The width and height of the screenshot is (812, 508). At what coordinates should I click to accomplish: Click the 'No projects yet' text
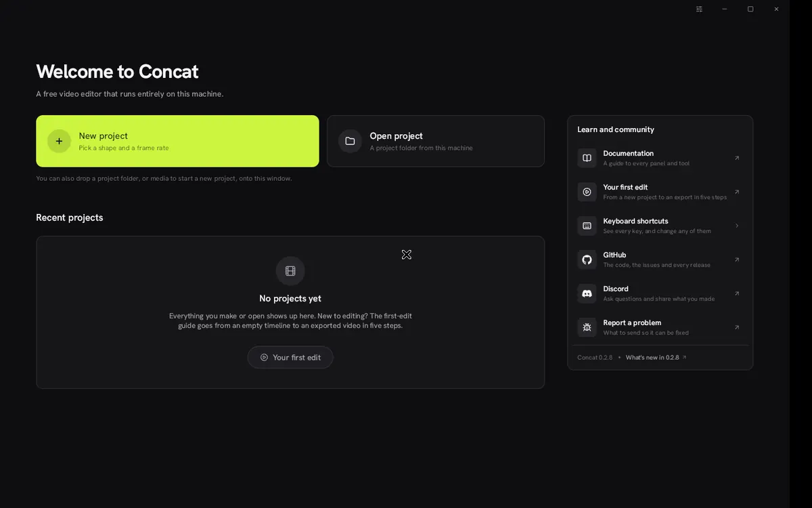pyautogui.click(x=290, y=299)
